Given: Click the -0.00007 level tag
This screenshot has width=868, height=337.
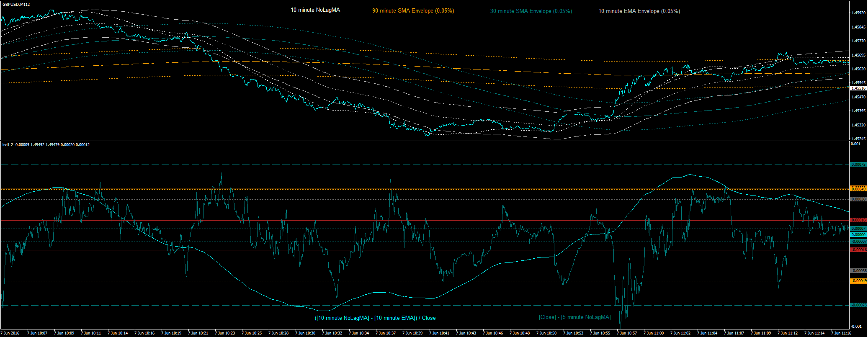Looking at the screenshot, I should [858, 242].
